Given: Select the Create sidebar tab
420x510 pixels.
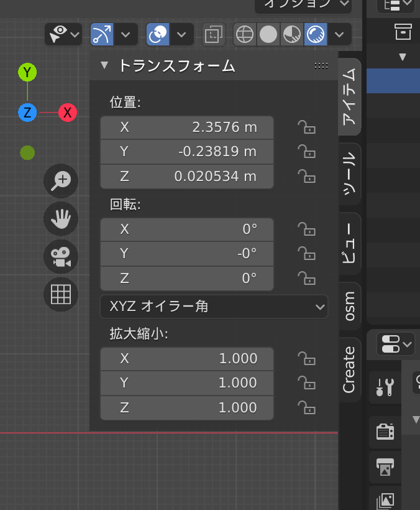Looking at the screenshot, I should pyautogui.click(x=349, y=370).
